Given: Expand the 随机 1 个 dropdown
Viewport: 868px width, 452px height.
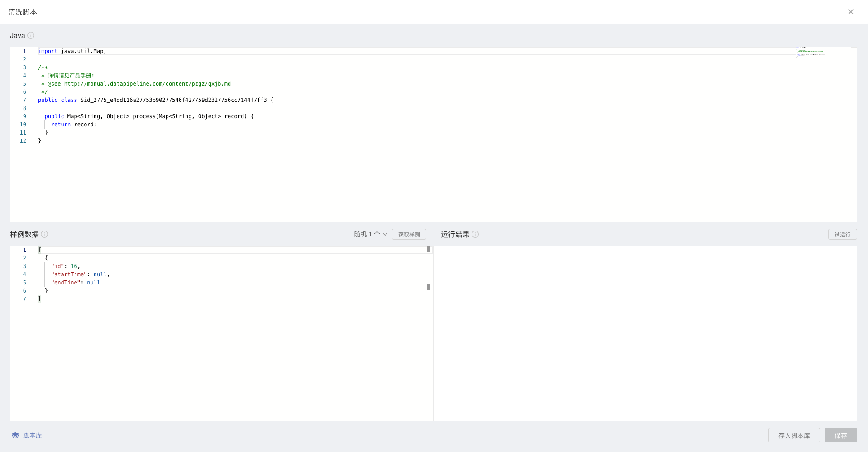Looking at the screenshot, I should [371, 234].
